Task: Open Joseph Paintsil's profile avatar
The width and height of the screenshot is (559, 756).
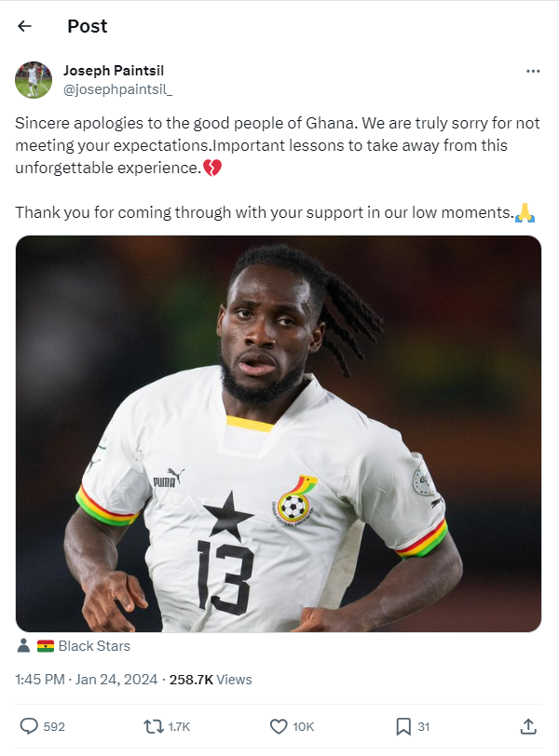Action: [34, 80]
